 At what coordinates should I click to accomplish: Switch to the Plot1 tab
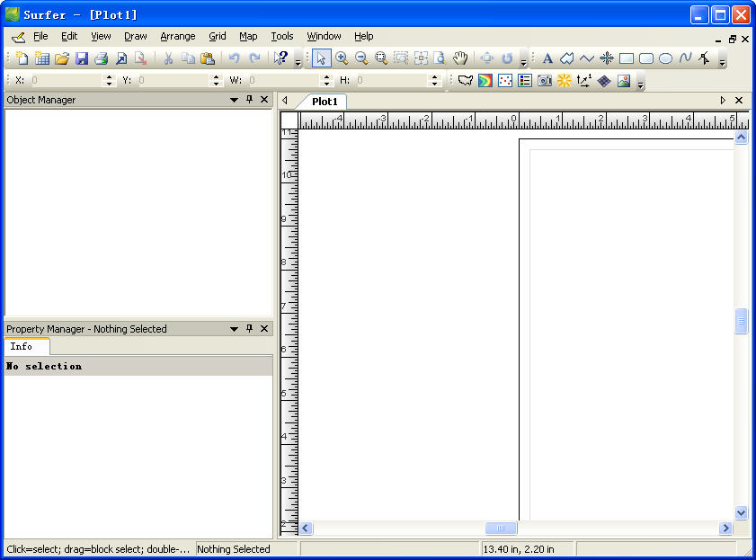tap(325, 102)
